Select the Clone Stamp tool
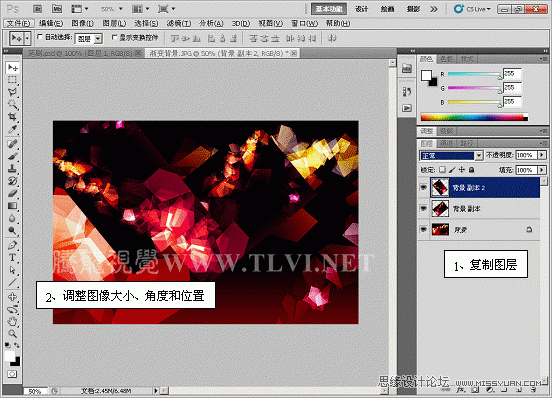 point(13,169)
